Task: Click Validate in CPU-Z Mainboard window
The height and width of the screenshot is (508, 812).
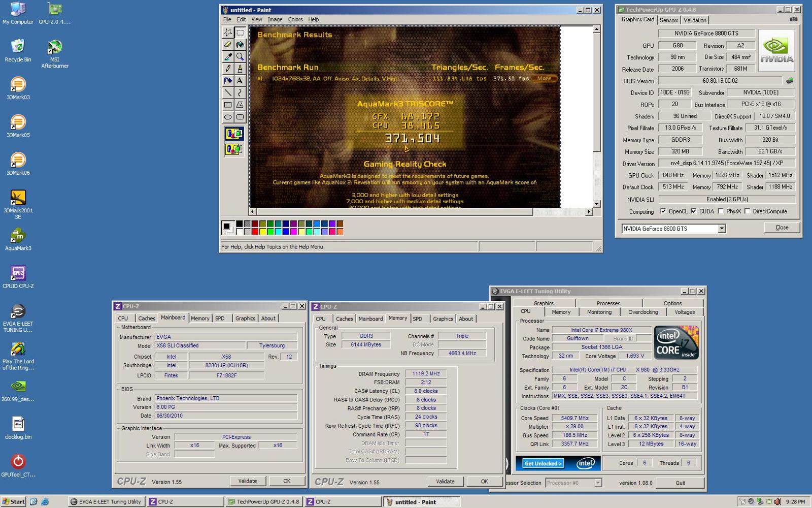Action: pyautogui.click(x=248, y=481)
